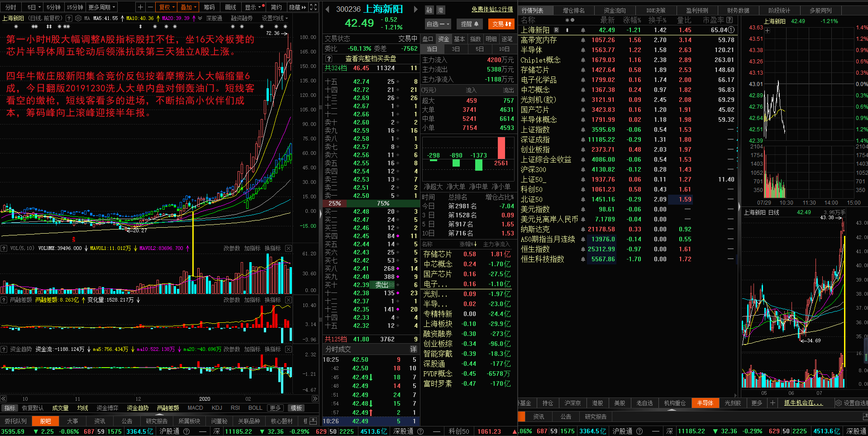
Task: Open 5日 period dropdown
Action: (33, 7)
